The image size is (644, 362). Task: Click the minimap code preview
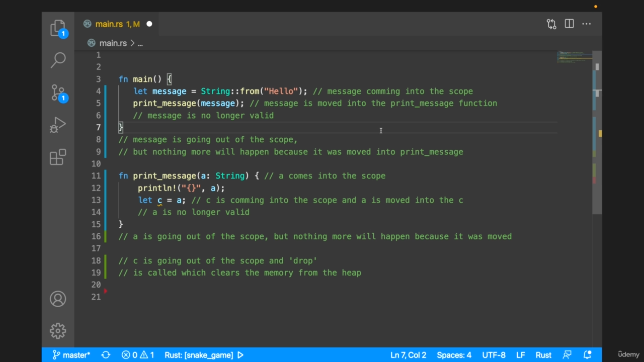[574, 57]
